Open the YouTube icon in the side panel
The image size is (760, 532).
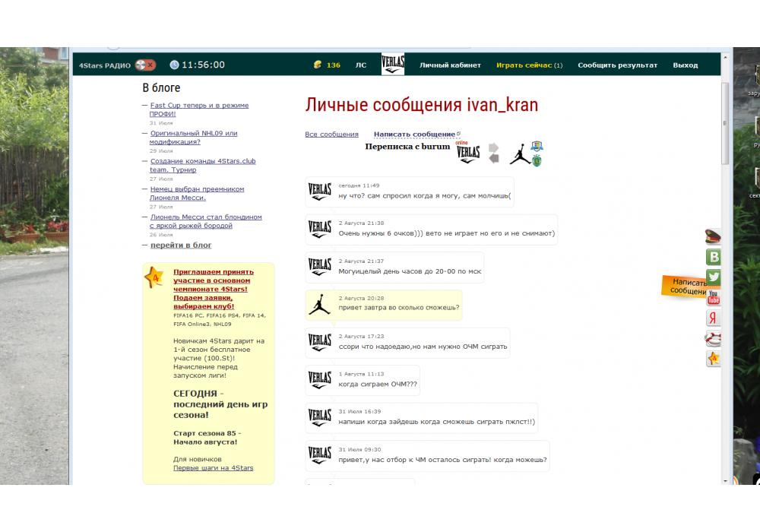click(714, 297)
